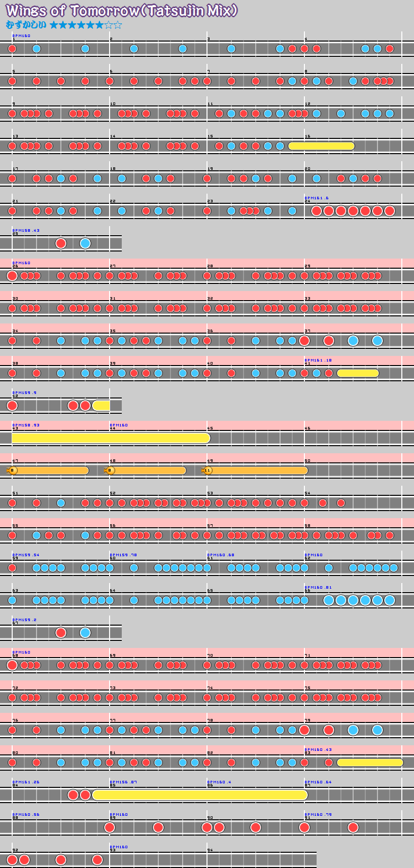Click the BPM158.43 label above measure 25
This screenshot has height=868, width=414.
tap(26, 231)
